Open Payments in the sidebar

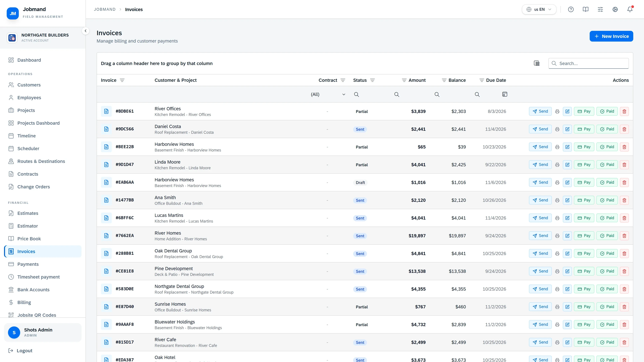(x=43, y=264)
